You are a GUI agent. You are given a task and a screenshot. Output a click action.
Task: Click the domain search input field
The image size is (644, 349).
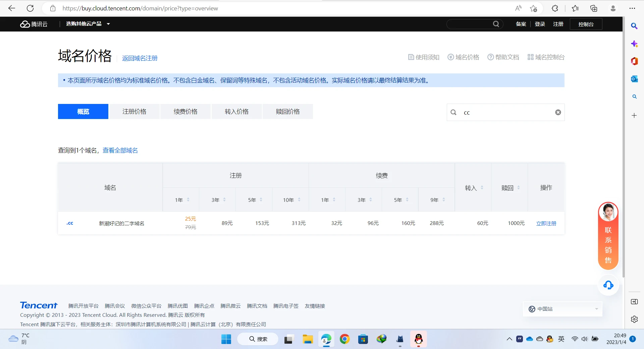[506, 112]
